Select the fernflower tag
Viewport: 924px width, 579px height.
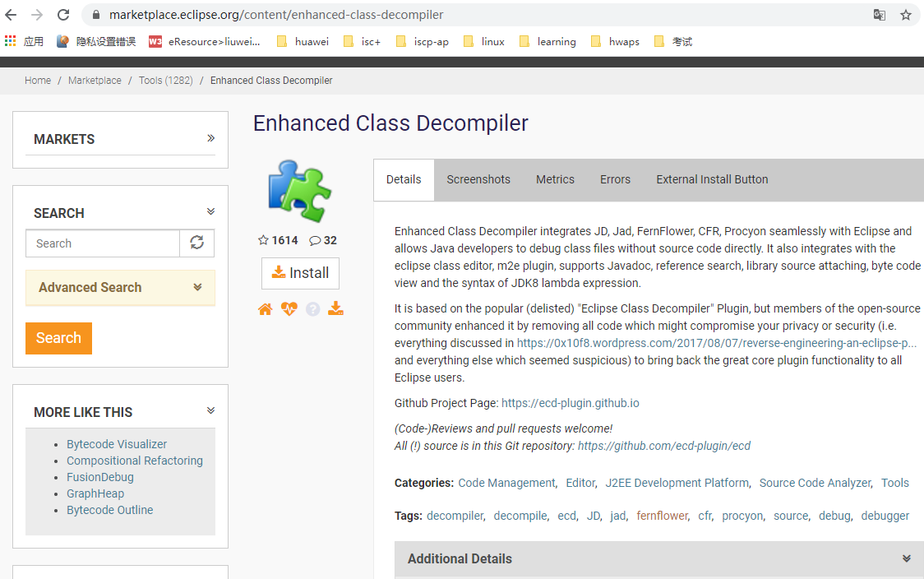662,516
